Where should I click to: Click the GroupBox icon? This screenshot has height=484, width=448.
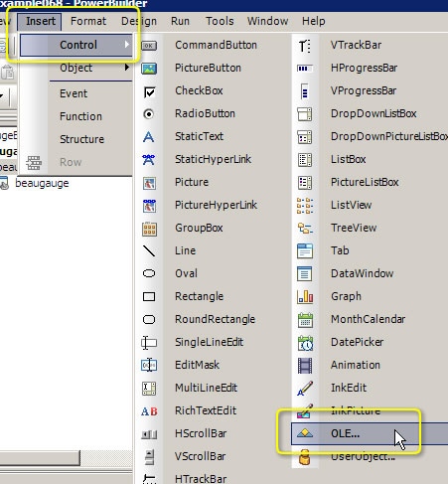coord(149,229)
